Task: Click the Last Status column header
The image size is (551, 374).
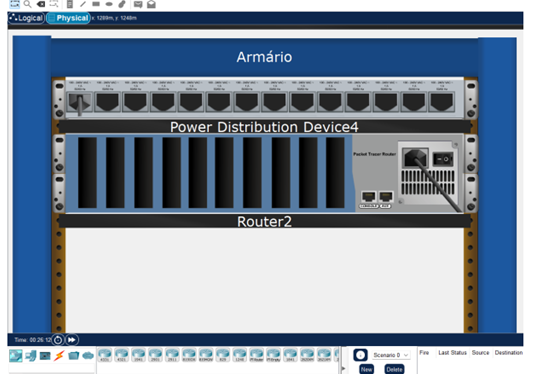Action: [x=452, y=353]
